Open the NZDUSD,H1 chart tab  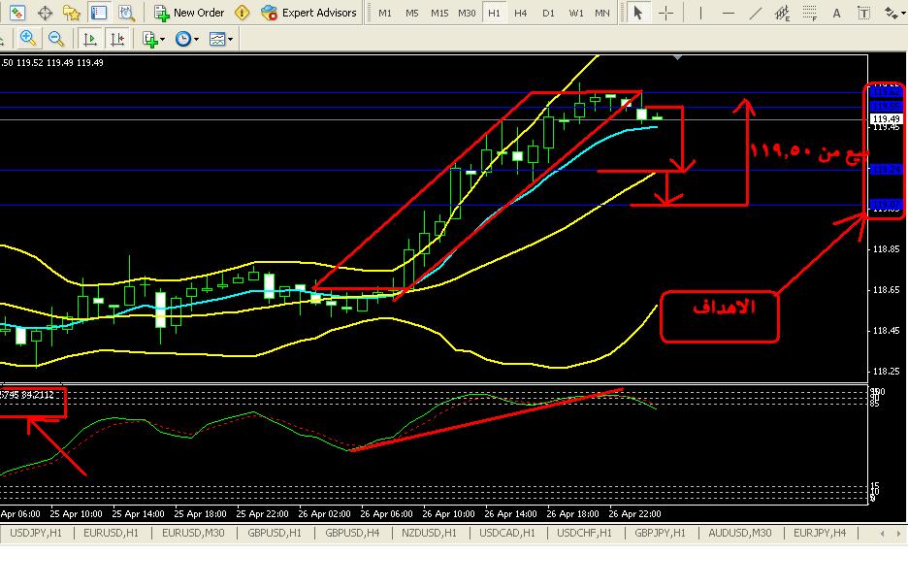[429, 533]
